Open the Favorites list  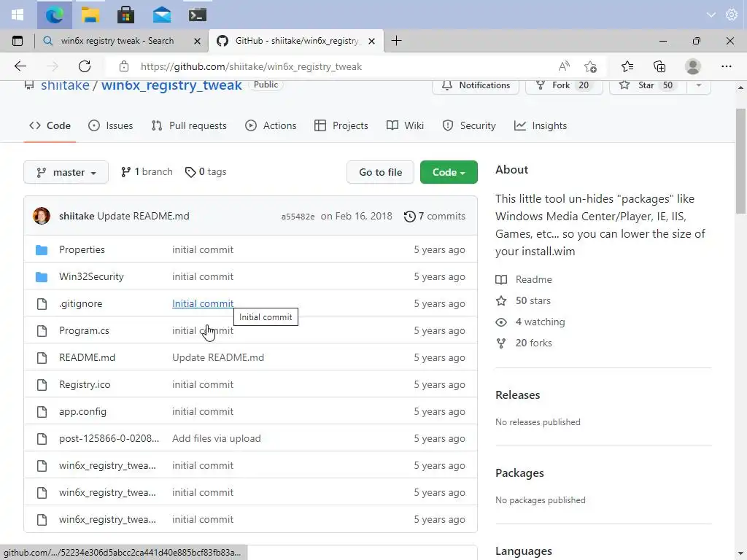click(627, 66)
